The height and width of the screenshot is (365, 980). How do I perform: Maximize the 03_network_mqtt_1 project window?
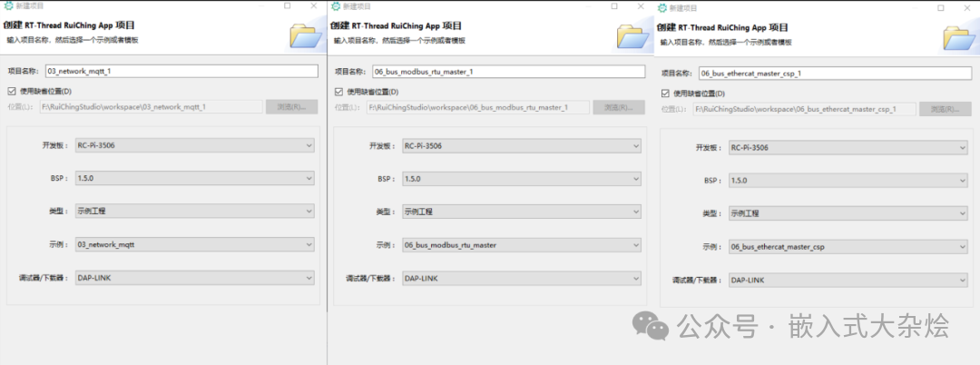287,5
